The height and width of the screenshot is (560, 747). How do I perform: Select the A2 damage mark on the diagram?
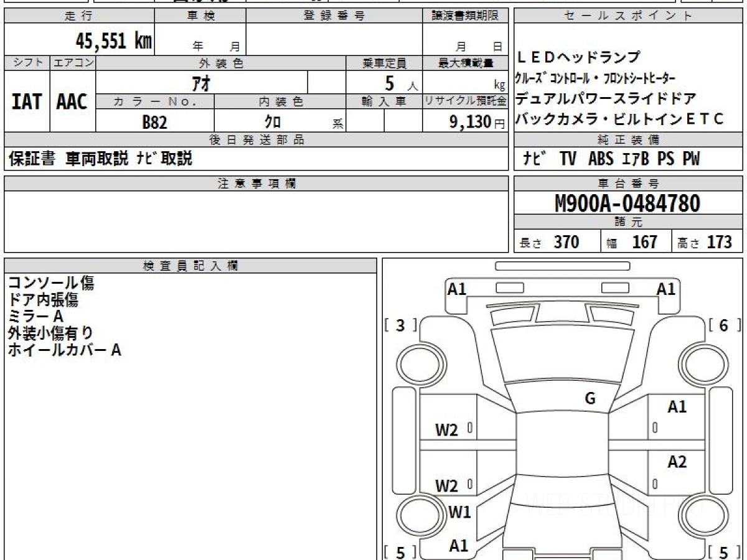677,462
